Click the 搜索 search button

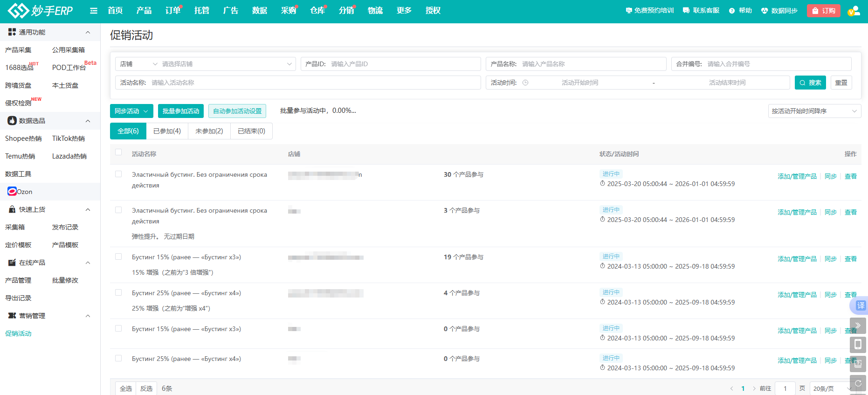pos(810,83)
